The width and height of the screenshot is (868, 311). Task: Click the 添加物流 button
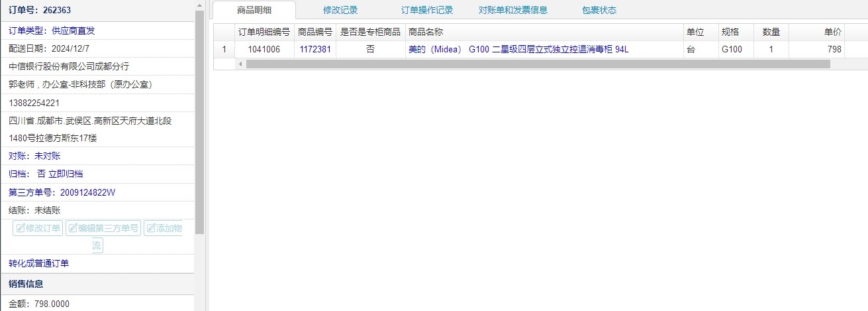coord(163,228)
